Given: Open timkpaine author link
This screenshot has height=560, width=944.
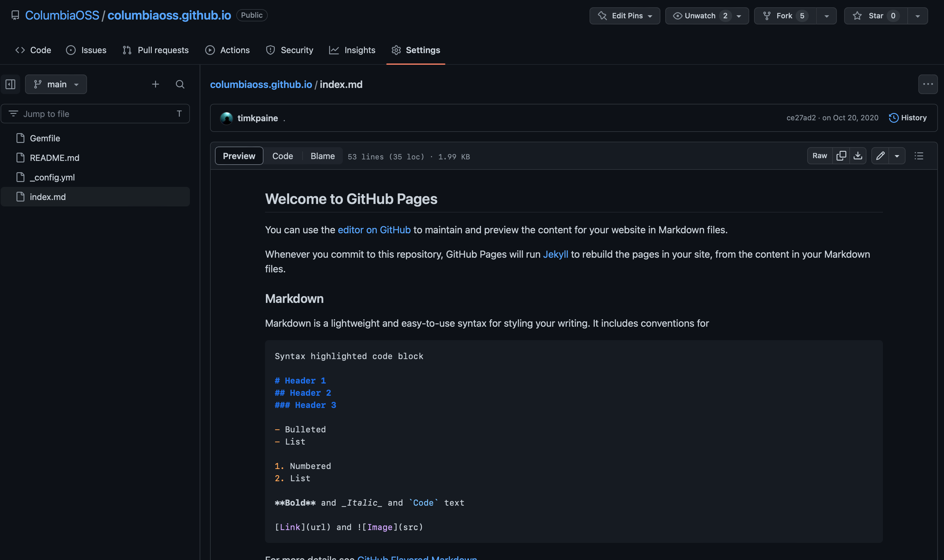Looking at the screenshot, I should point(258,118).
